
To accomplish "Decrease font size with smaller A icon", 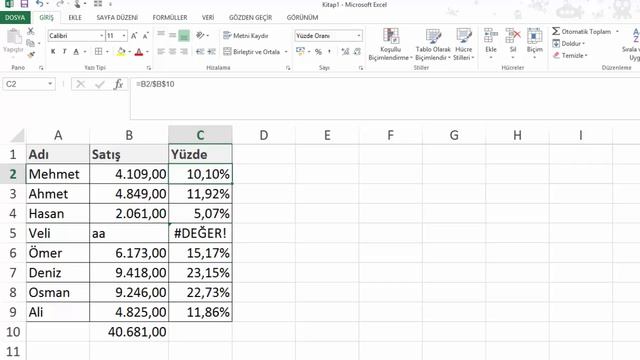I will click(146, 36).
